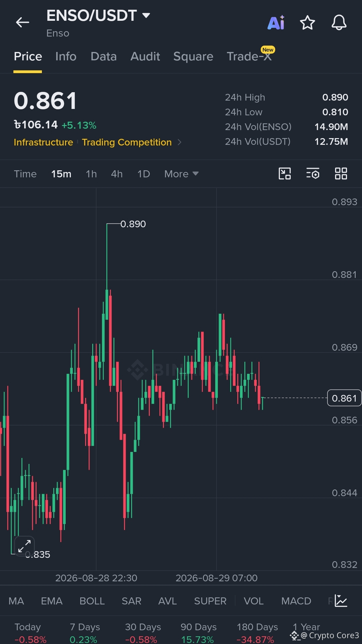Open chart display settings icon
This screenshot has width=362, height=644.
tap(313, 174)
